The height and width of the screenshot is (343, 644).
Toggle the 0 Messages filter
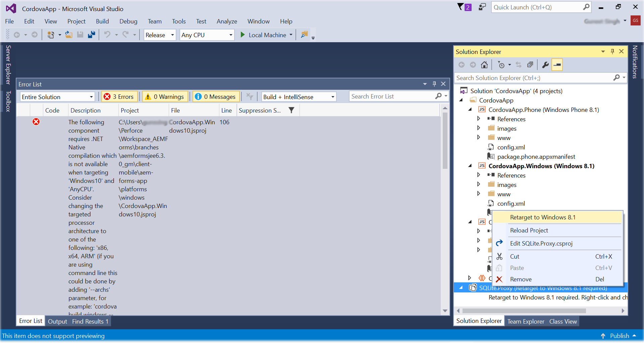click(216, 96)
